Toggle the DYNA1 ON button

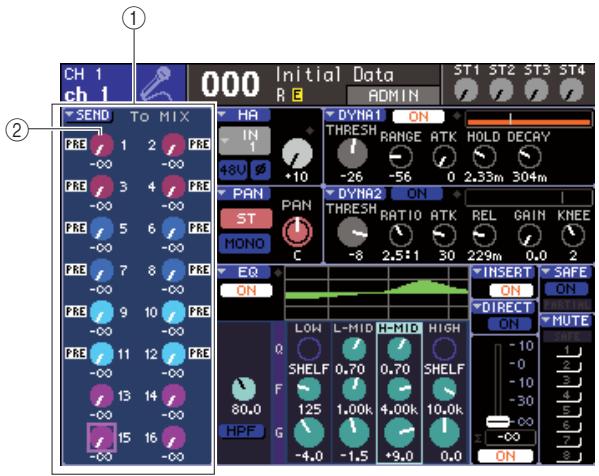(x=418, y=117)
